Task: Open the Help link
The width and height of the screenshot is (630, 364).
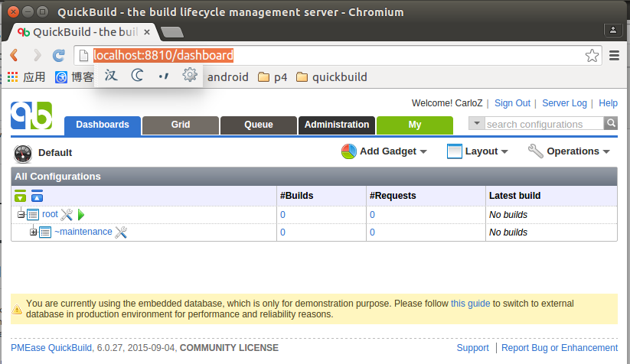Action: point(608,103)
